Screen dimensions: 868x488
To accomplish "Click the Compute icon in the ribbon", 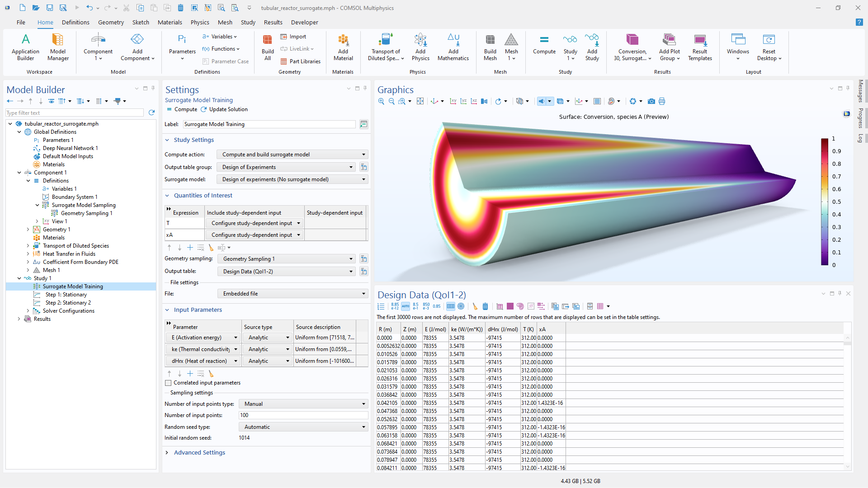I will 544,45.
